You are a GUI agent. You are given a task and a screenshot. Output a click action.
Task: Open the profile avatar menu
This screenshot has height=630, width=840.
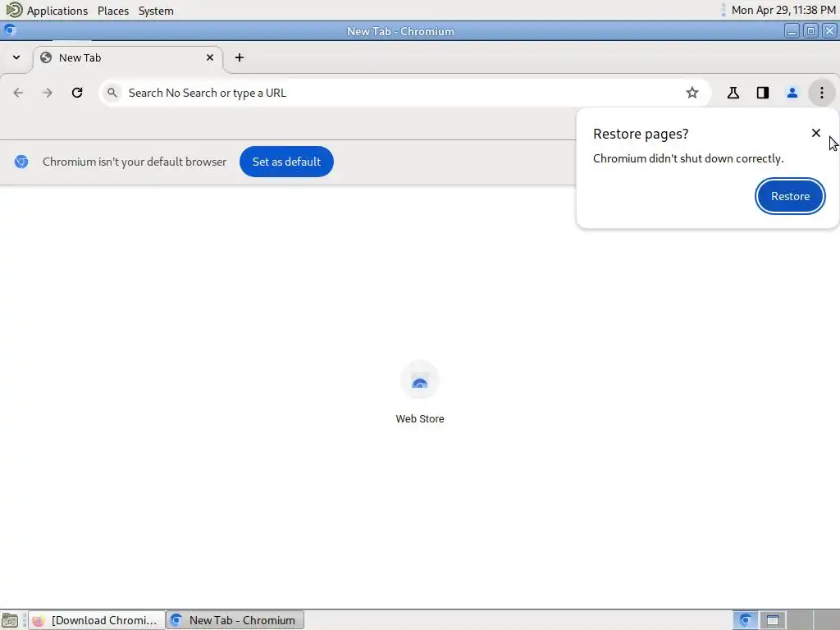click(792, 93)
